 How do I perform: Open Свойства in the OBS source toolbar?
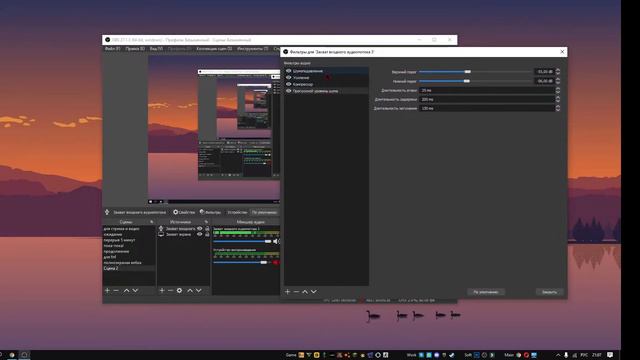[184, 212]
